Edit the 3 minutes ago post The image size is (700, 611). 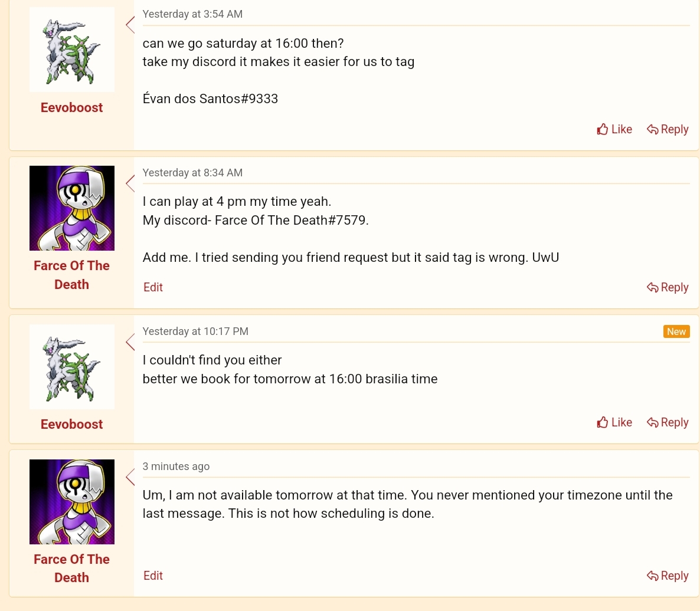click(153, 576)
